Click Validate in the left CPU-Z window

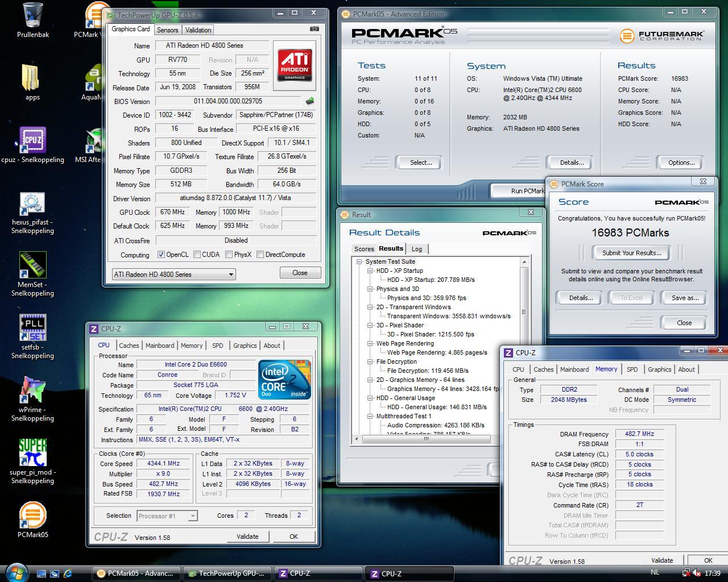(x=247, y=537)
